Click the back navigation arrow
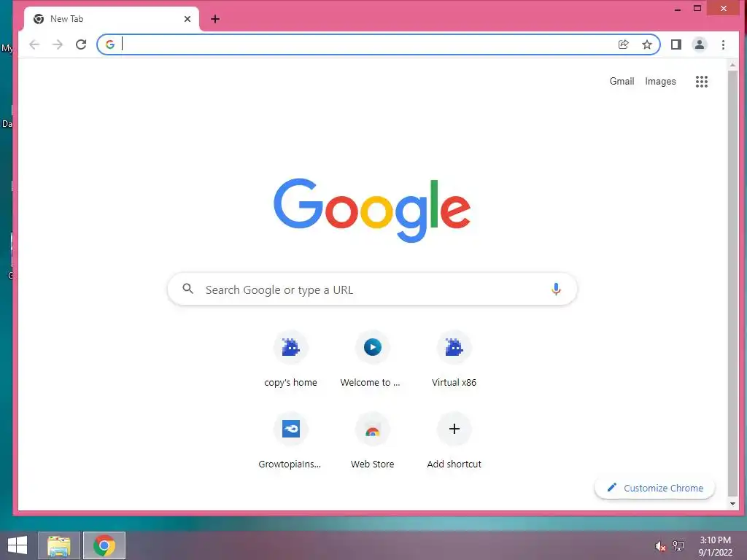The height and width of the screenshot is (560, 747). click(34, 44)
